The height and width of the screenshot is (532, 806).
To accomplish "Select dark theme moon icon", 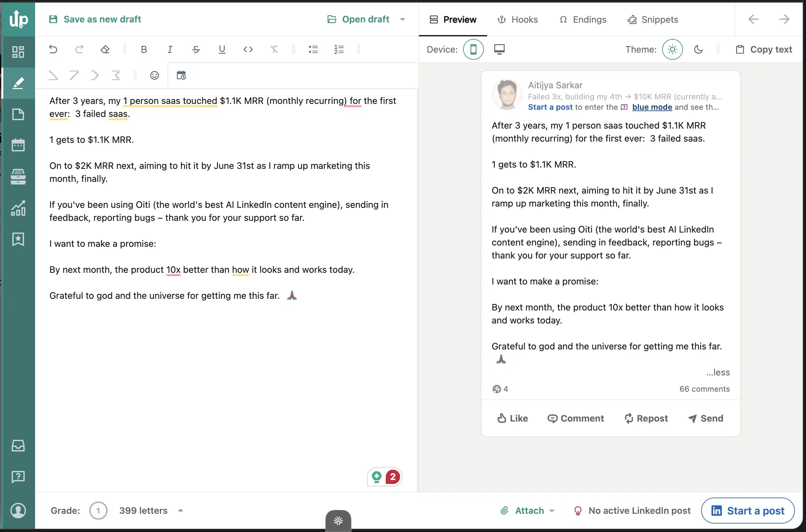I will [x=699, y=50].
